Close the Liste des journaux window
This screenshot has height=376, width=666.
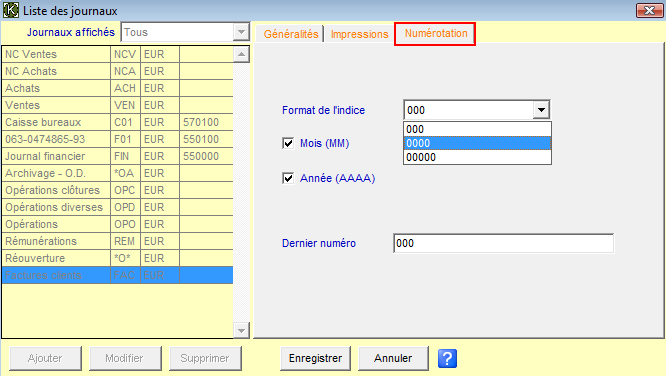pos(649,11)
